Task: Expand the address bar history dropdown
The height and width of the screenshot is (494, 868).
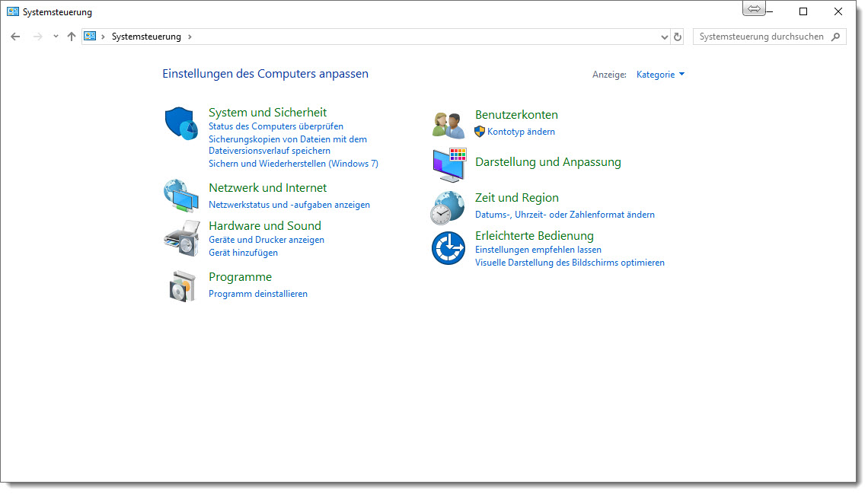Action: tap(664, 37)
